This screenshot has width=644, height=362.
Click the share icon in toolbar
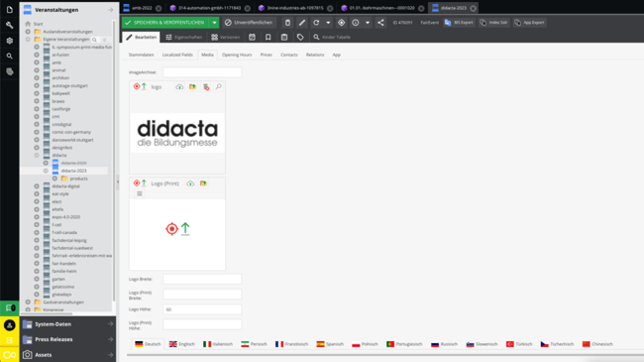pos(380,23)
